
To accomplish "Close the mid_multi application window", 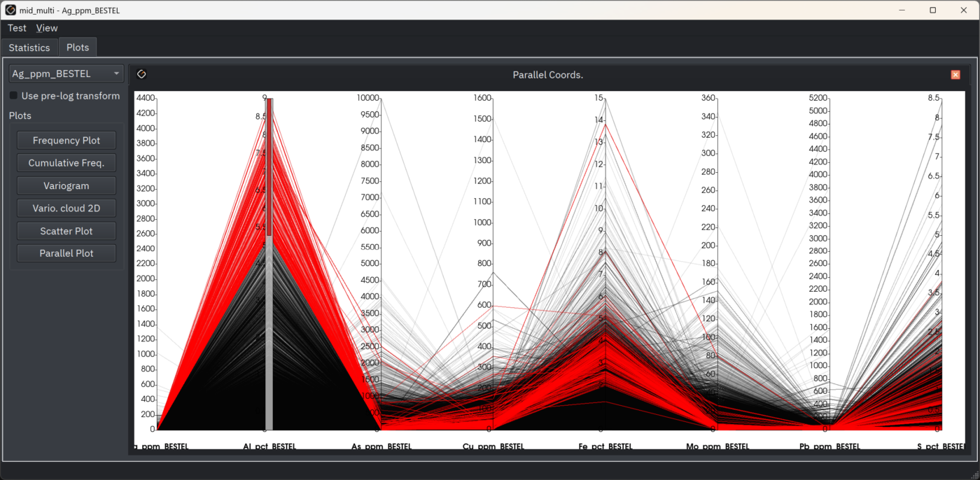I will [964, 10].
